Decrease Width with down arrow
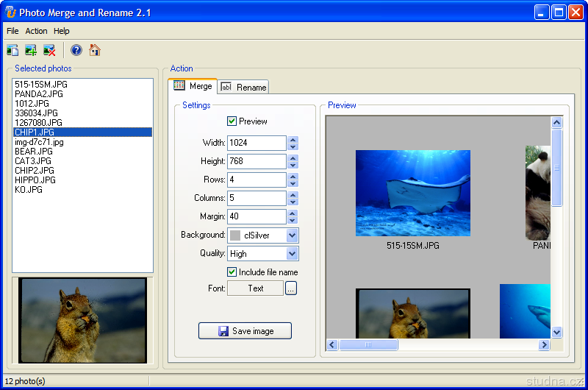This screenshot has height=390, width=588. pos(293,146)
